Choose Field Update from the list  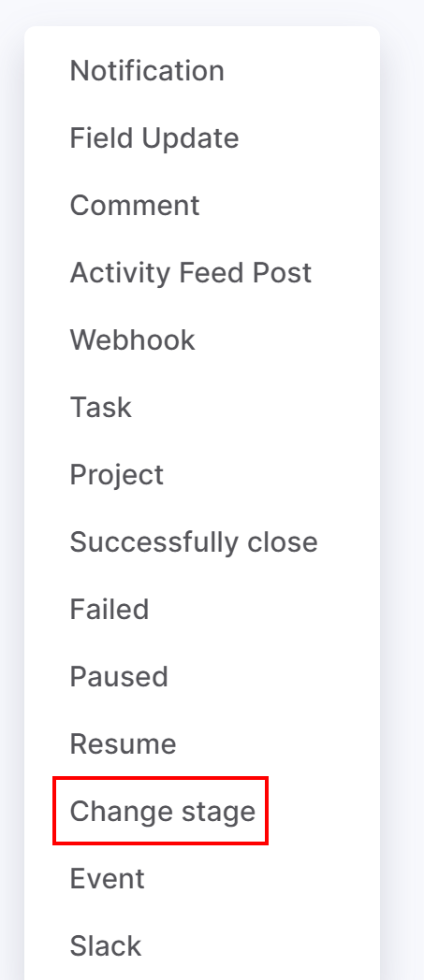154,138
